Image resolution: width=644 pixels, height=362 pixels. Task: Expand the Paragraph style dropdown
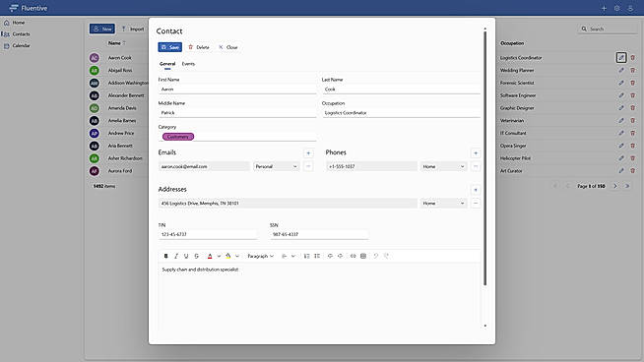(260, 256)
